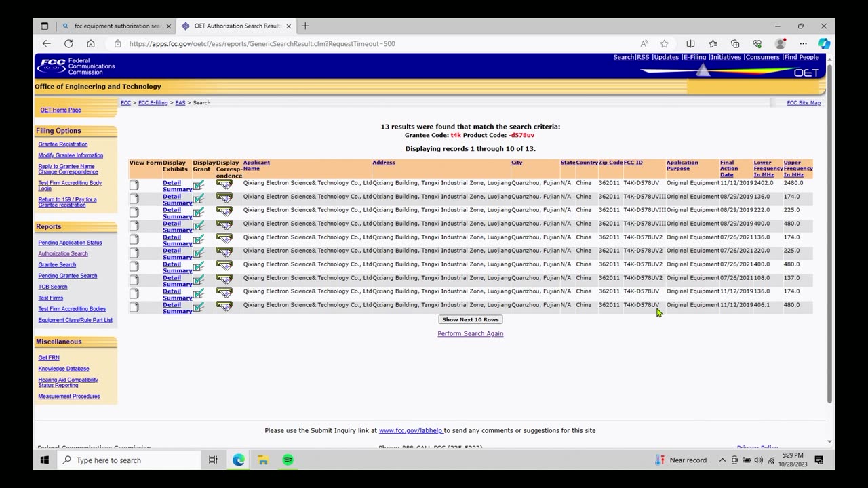Open View Form icon for 2402.0 MHz row
Screen dimensions: 868x488
click(x=134, y=185)
